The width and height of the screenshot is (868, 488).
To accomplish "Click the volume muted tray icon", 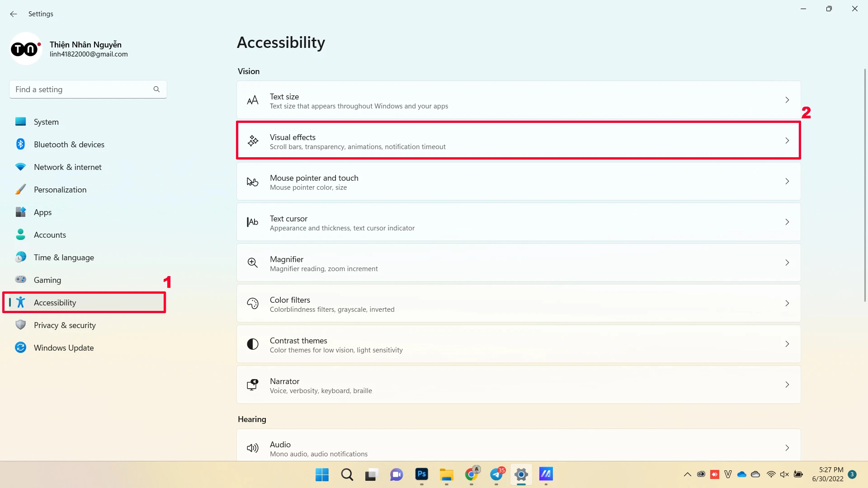I will pos(784,474).
